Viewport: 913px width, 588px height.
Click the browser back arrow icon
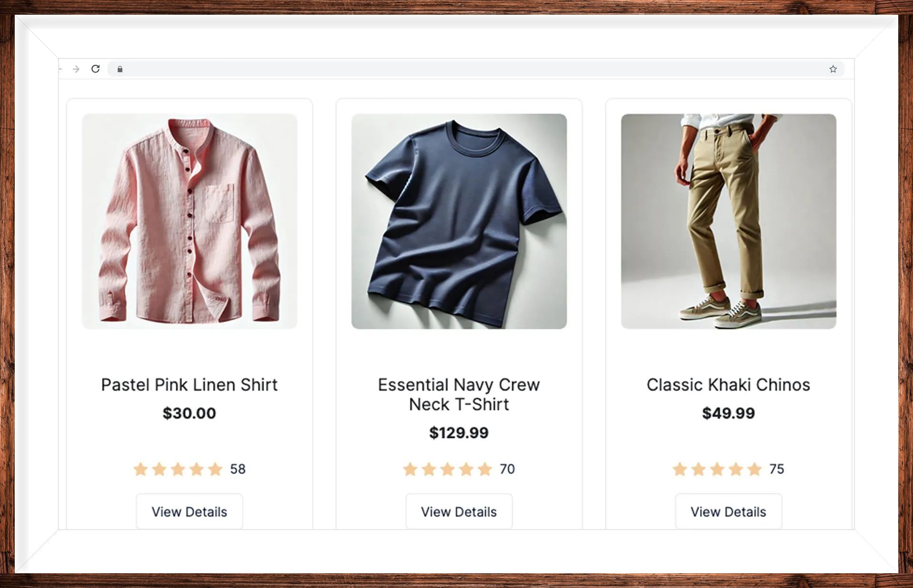[x=60, y=69]
